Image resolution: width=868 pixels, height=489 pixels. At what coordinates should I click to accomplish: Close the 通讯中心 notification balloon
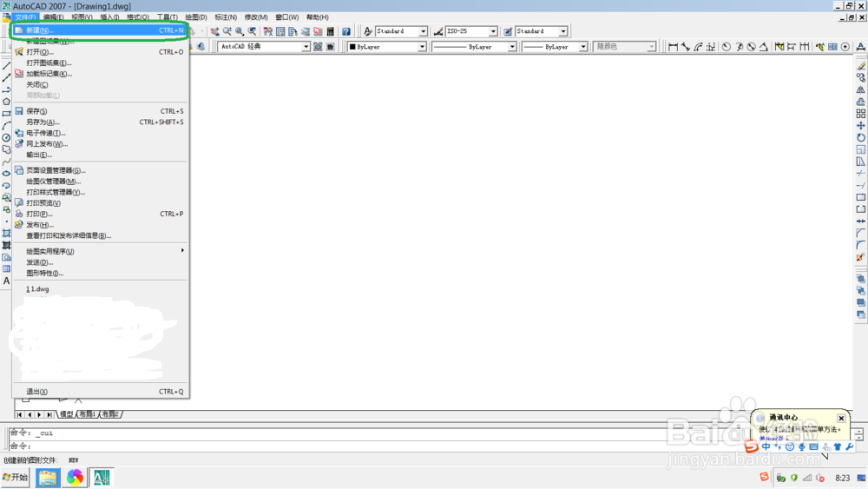(x=841, y=418)
